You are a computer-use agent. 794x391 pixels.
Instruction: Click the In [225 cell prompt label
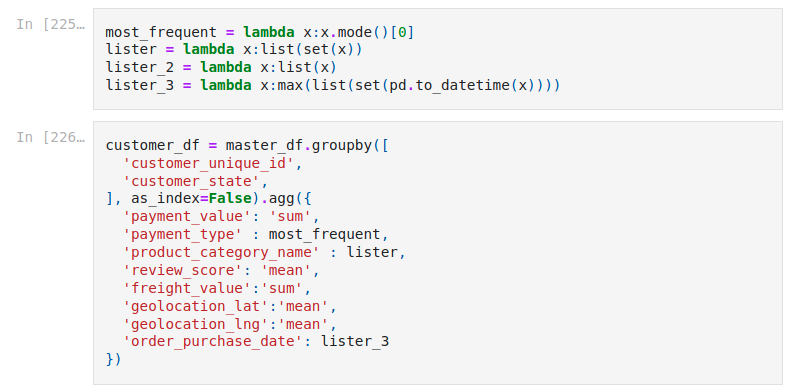point(51,24)
